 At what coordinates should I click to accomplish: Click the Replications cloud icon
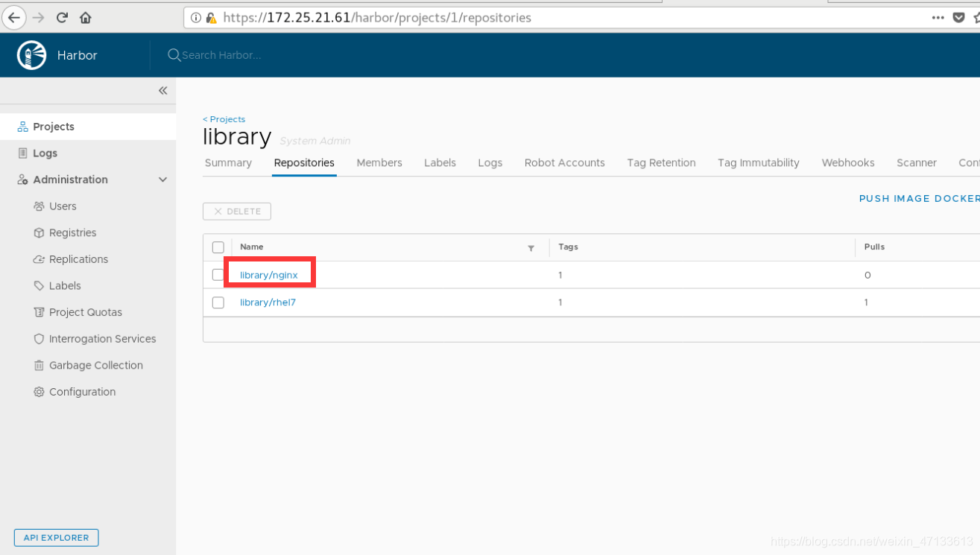pos(39,259)
